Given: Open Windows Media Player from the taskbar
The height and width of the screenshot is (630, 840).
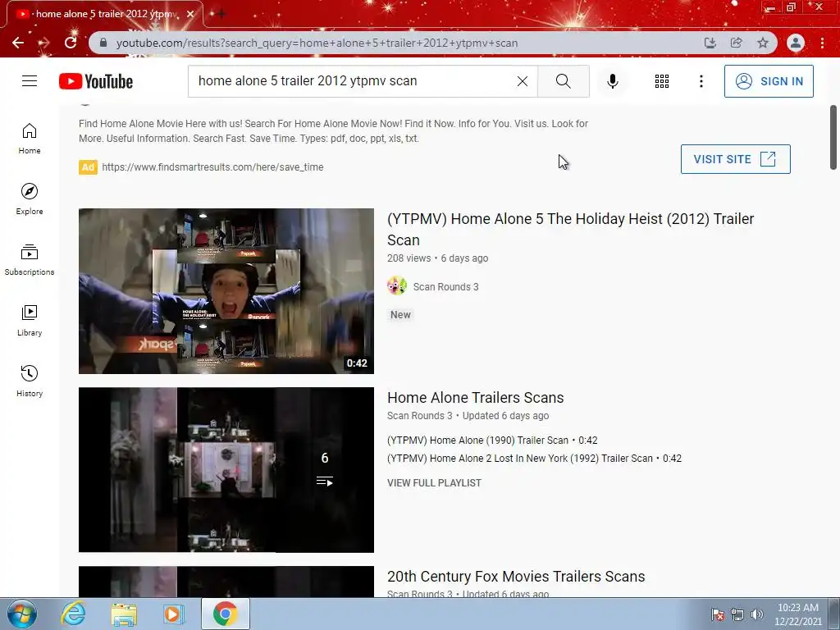Looking at the screenshot, I should pos(173,614).
